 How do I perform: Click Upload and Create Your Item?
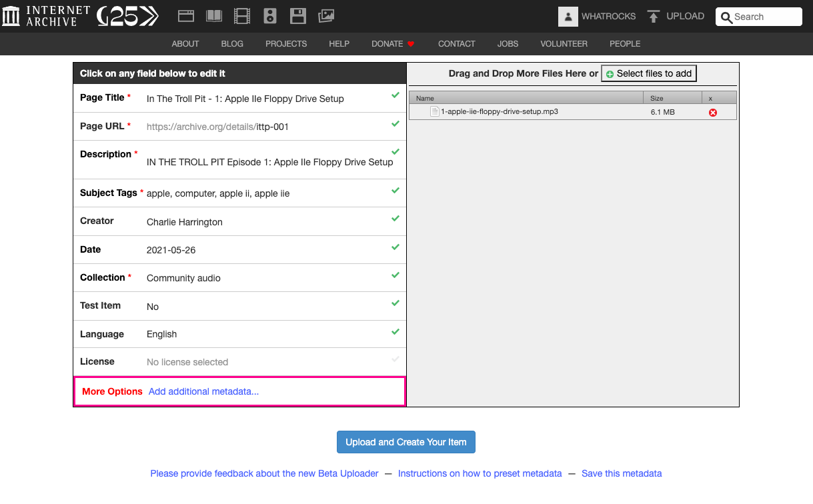405,442
